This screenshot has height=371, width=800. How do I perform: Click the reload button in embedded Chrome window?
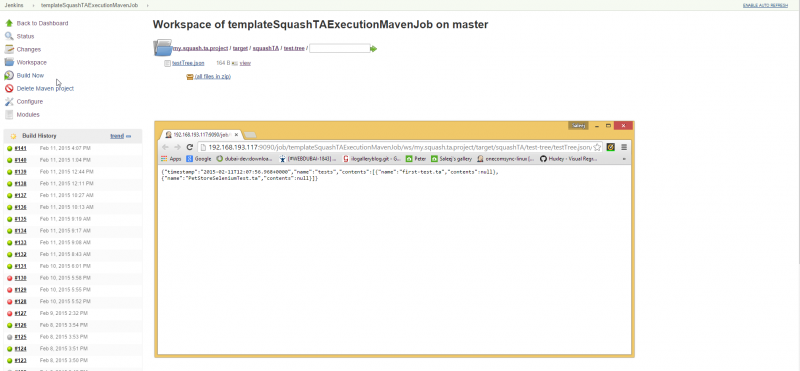tap(189, 147)
